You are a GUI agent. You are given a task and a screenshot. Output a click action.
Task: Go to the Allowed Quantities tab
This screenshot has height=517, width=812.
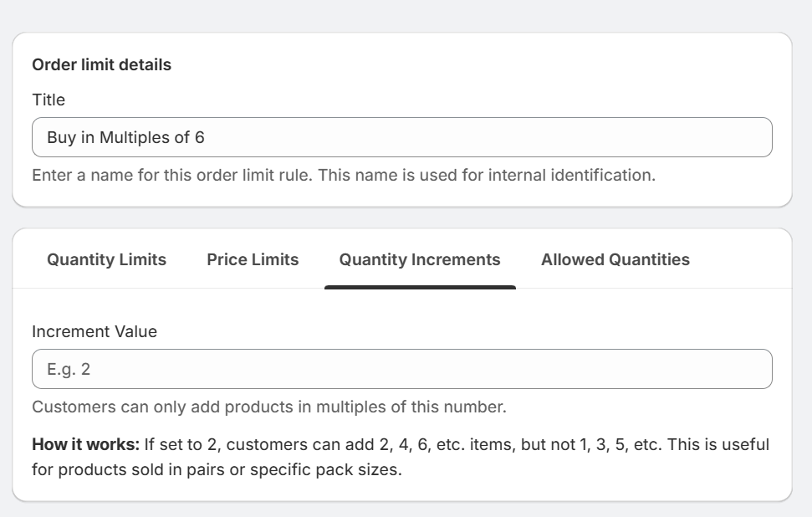point(615,259)
